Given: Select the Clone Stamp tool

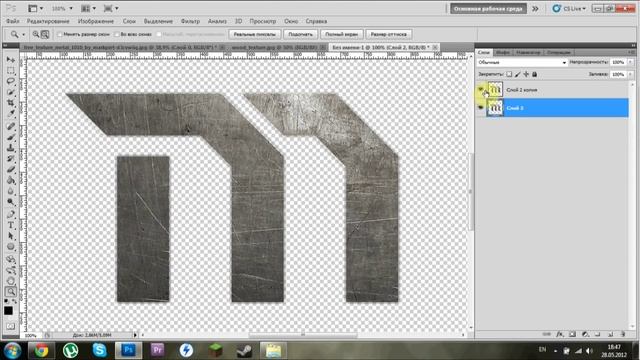Looking at the screenshot, I should pos(10,148).
